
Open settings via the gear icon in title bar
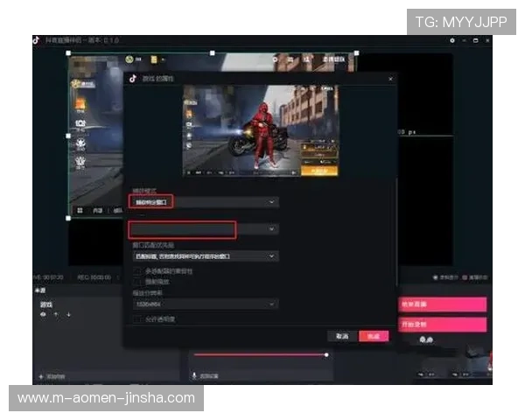tap(452, 40)
